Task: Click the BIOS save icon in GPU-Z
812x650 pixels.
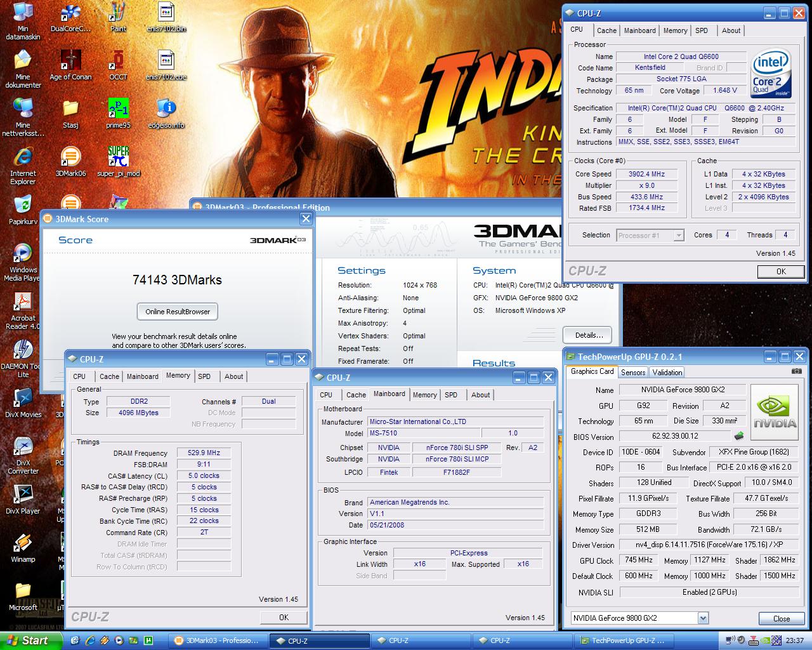Action: 739,436
